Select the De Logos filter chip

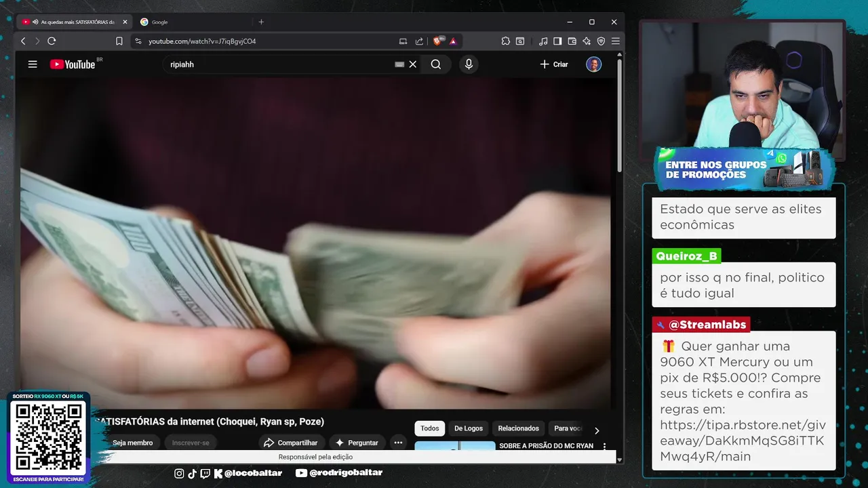[x=469, y=428]
